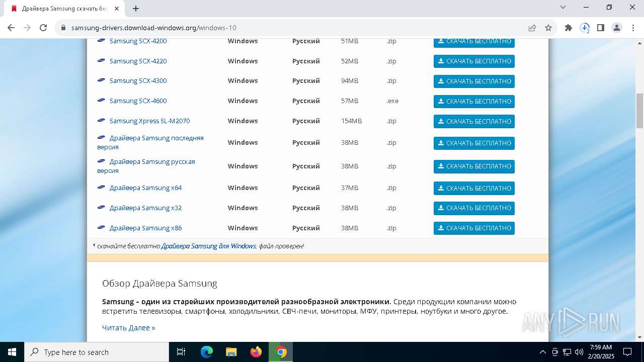Click СКАЧАТЬ БЕСПЛАТНО for последняя версия
The height and width of the screenshot is (362, 644).
point(474,143)
